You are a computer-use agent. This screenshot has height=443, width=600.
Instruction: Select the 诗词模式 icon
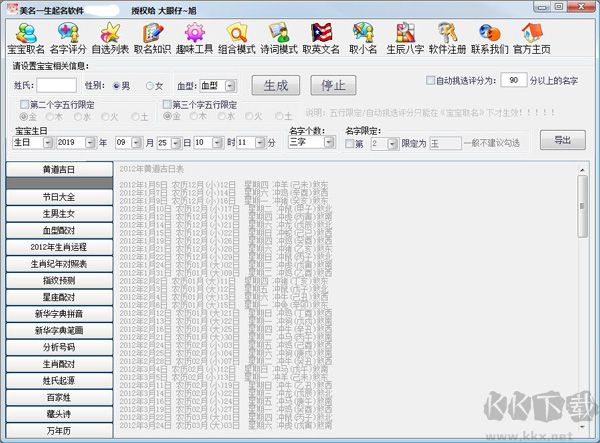coord(279,38)
